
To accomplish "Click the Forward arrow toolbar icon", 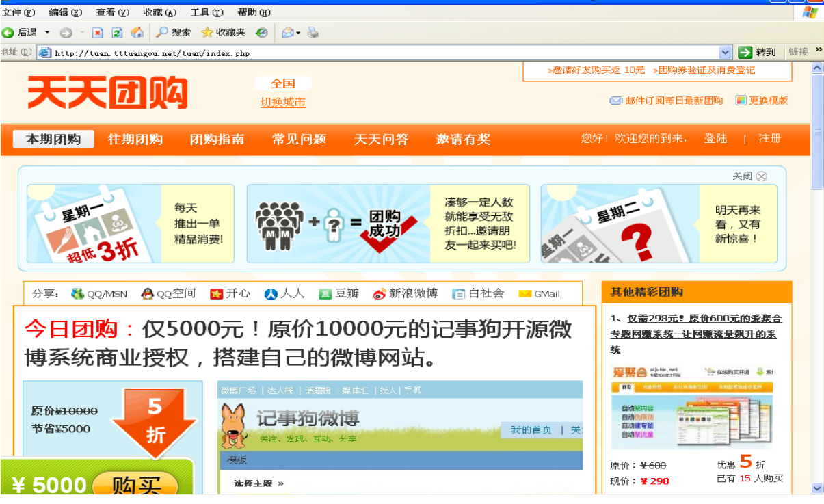I will [x=66, y=32].
